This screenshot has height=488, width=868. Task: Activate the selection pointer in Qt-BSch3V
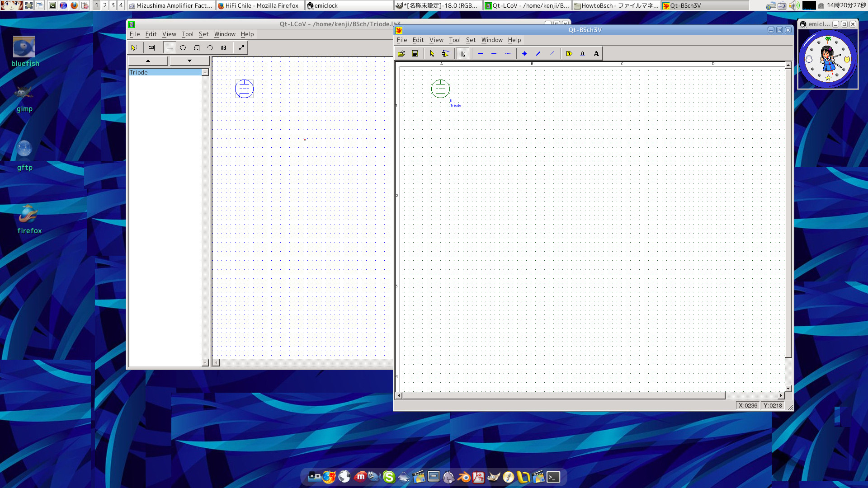pyautogui.click(x=433, y=53)
